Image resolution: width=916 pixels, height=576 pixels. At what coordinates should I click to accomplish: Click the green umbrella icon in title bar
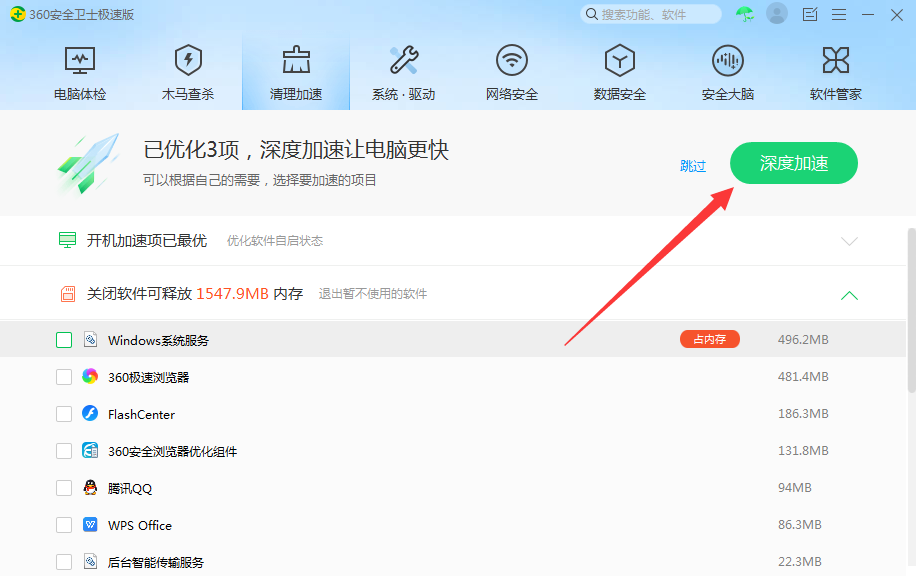point(745,14)
